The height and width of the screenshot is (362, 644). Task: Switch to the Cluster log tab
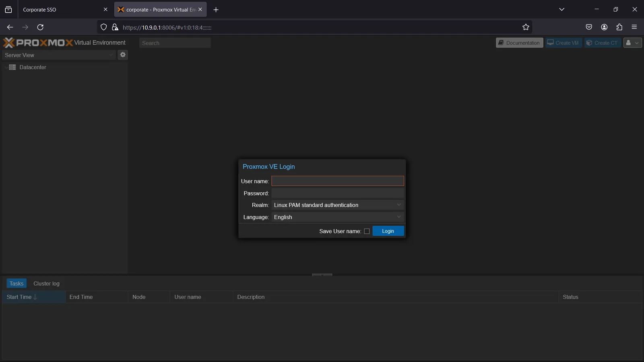[46, 284]
